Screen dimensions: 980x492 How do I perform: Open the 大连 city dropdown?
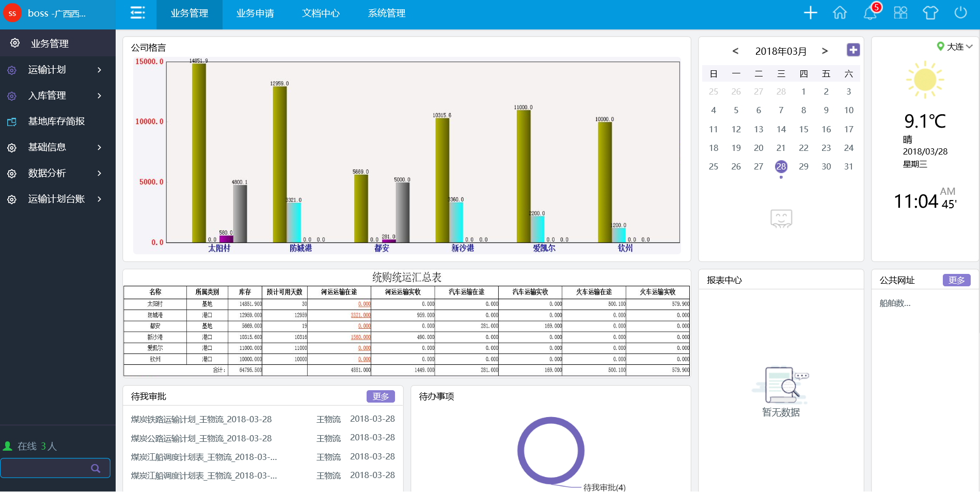click(x=956, y=47)
